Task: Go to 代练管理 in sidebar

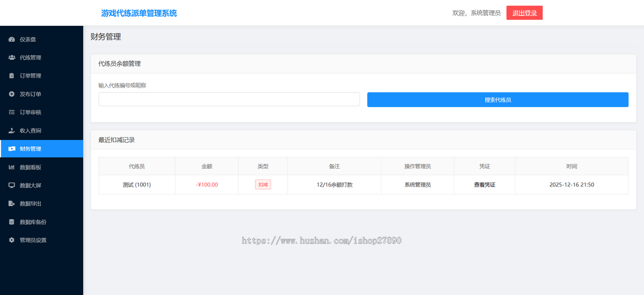Action: tap(41, 57)
